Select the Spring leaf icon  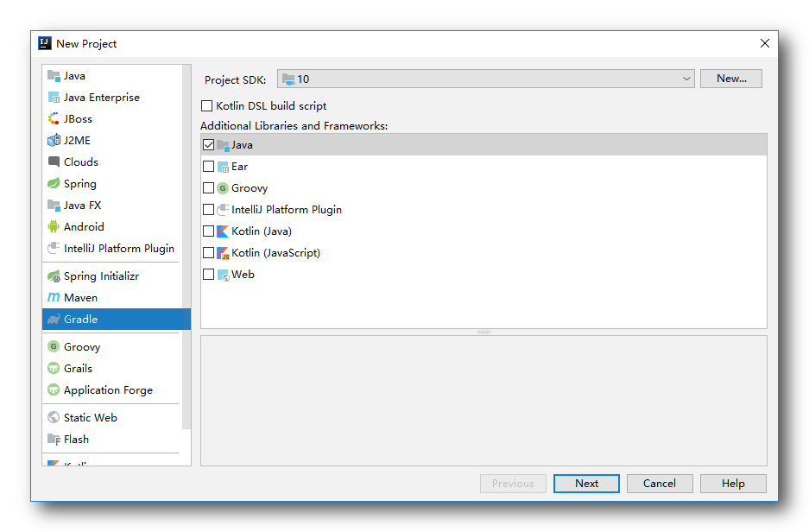pos(54,184)
